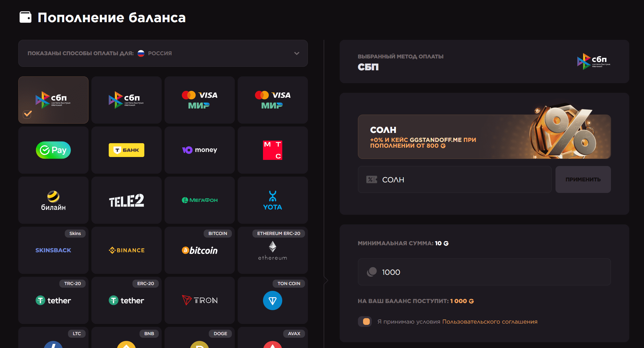Choose Tele2 payment method
This screenshot has height=348, width=644.
(126, 200)
